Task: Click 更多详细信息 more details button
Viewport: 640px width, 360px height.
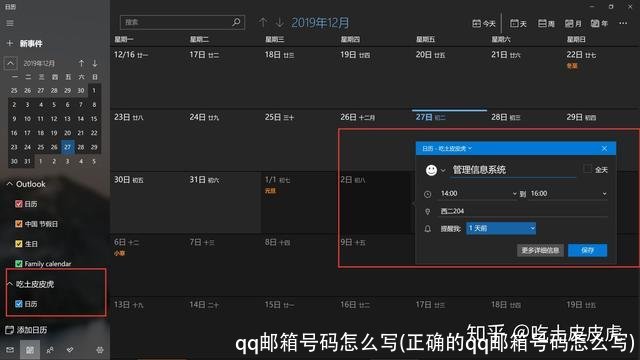Action: coord(540,250)
